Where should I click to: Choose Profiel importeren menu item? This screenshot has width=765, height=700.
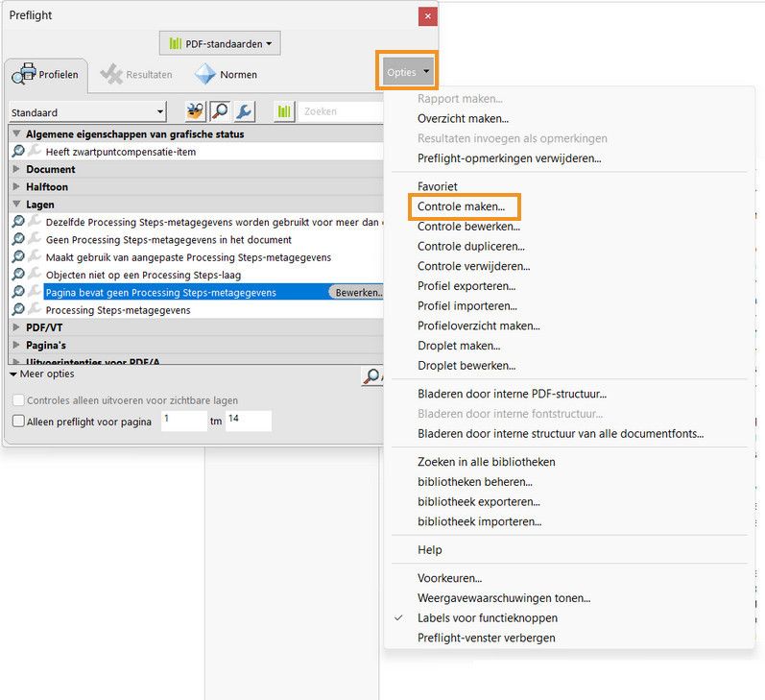[466, 306]
